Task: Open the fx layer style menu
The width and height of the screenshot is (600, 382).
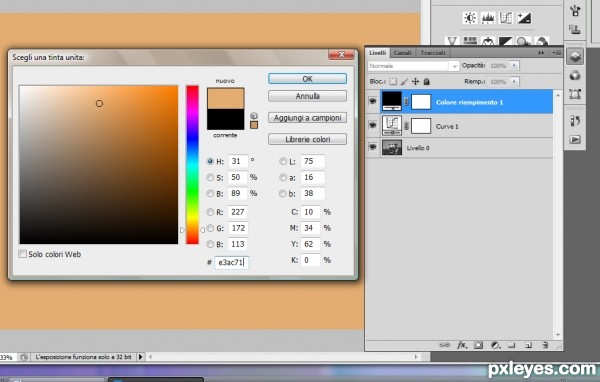Action: [x=462, y=345]
